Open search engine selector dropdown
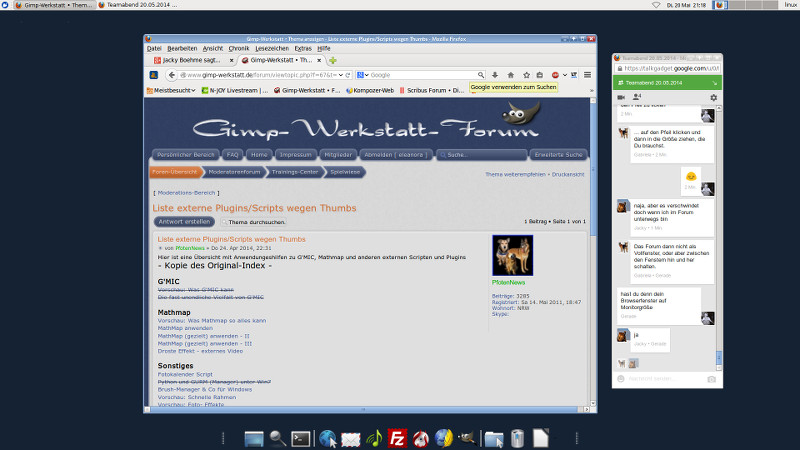The image size is (800, 450). pyautogui.click(x=363, y=75)
